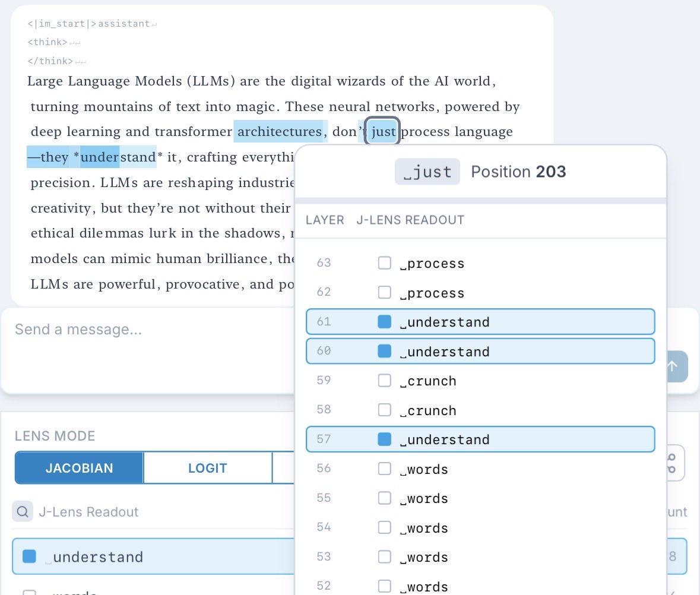The height and width of the screenshot is (595, 700).
Task: Click the highlighted token 'under' in understand
Action: 100,157
